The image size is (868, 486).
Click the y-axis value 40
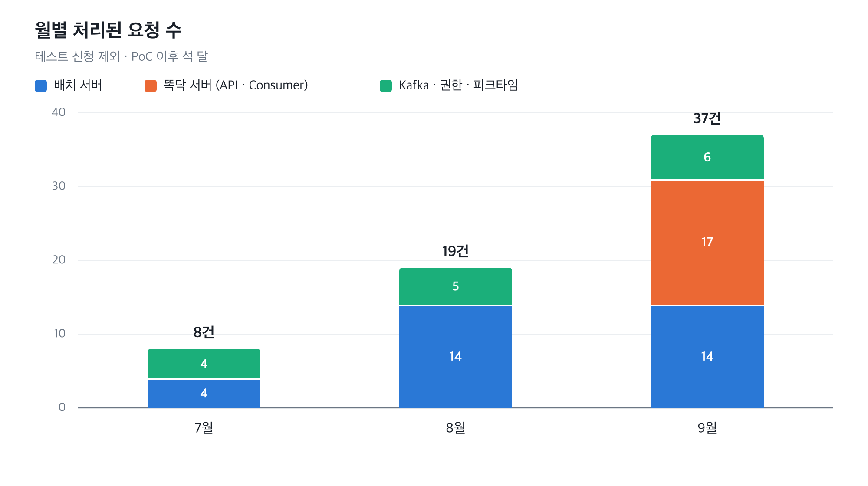59,112
